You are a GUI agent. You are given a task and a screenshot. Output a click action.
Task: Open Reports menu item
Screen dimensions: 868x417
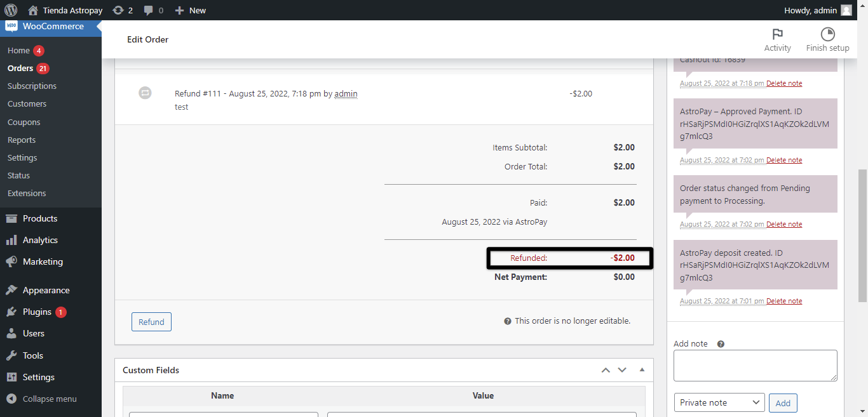(x=22, y=140)
